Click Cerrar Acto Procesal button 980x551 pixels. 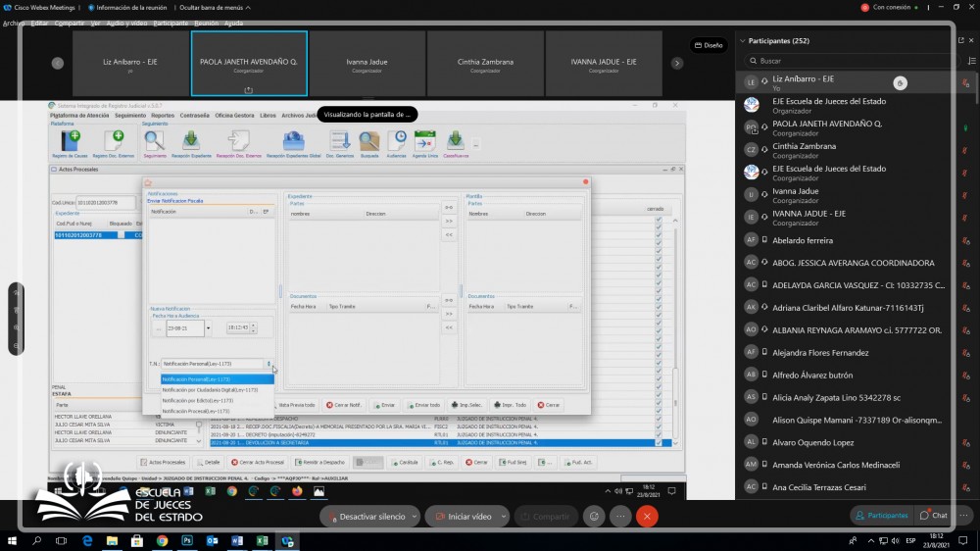258,462
